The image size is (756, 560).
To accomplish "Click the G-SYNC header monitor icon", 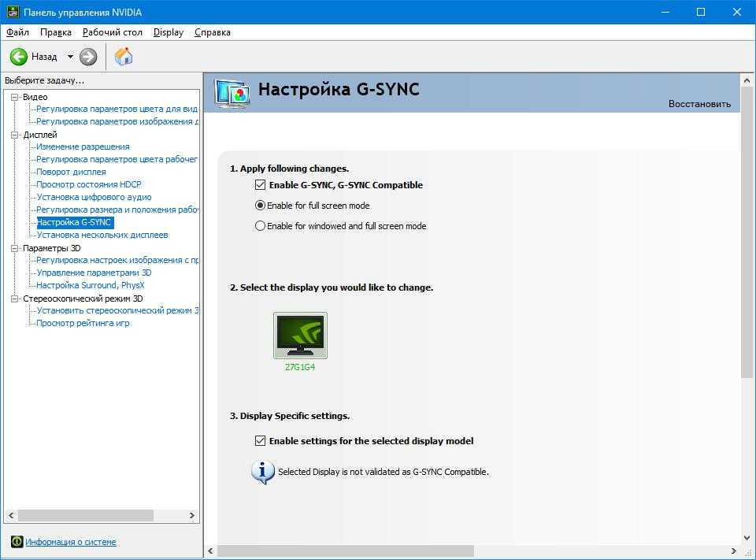I will (233, 93).
